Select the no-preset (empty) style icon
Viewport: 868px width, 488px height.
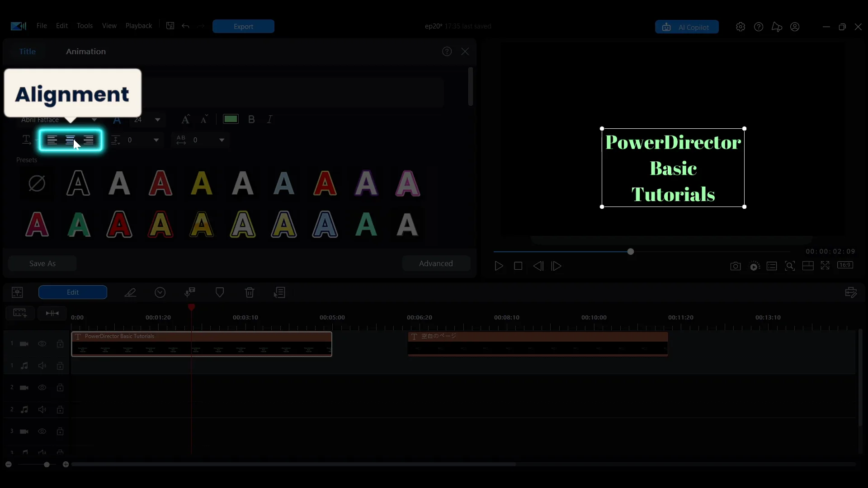(37, 183)
